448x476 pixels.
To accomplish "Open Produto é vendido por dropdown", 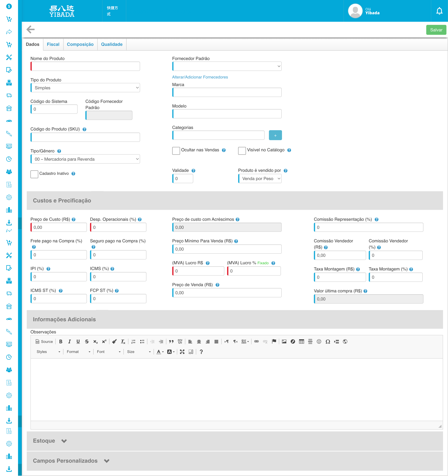I will point(260,178).
